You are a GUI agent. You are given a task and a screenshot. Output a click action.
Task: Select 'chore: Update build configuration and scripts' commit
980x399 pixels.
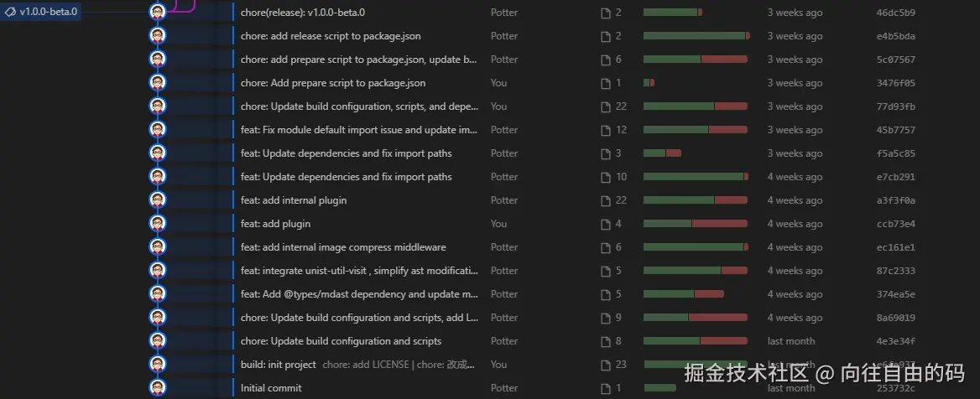click(x=341, y=341)
